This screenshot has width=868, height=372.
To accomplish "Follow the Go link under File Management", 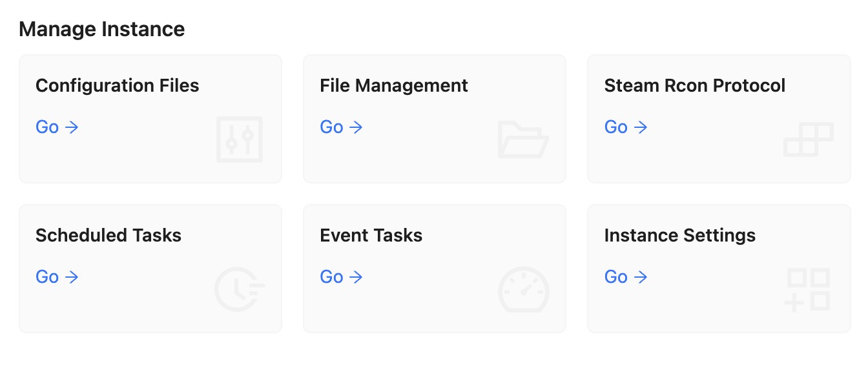I will click(341, 127).
